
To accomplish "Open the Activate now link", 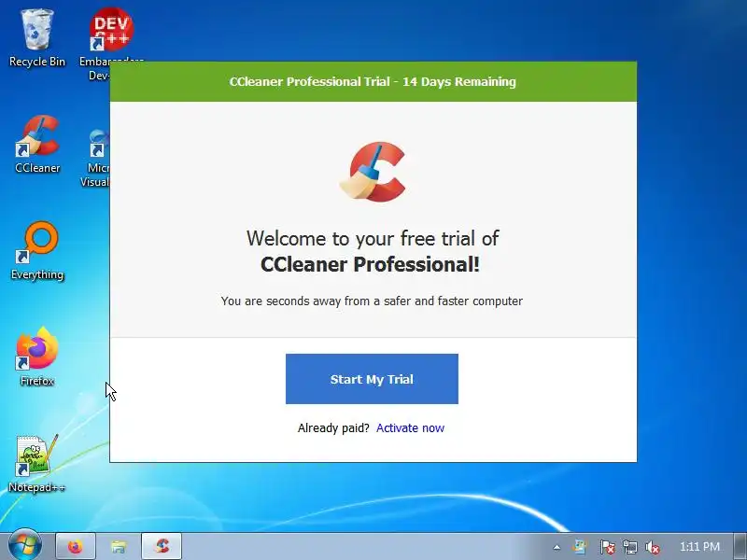I will 410,427.
